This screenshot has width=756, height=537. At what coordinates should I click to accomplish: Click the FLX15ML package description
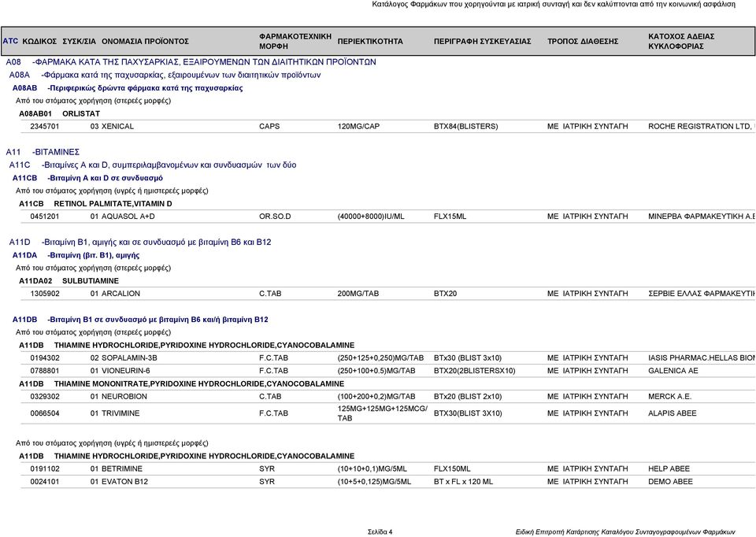(450, 217)
